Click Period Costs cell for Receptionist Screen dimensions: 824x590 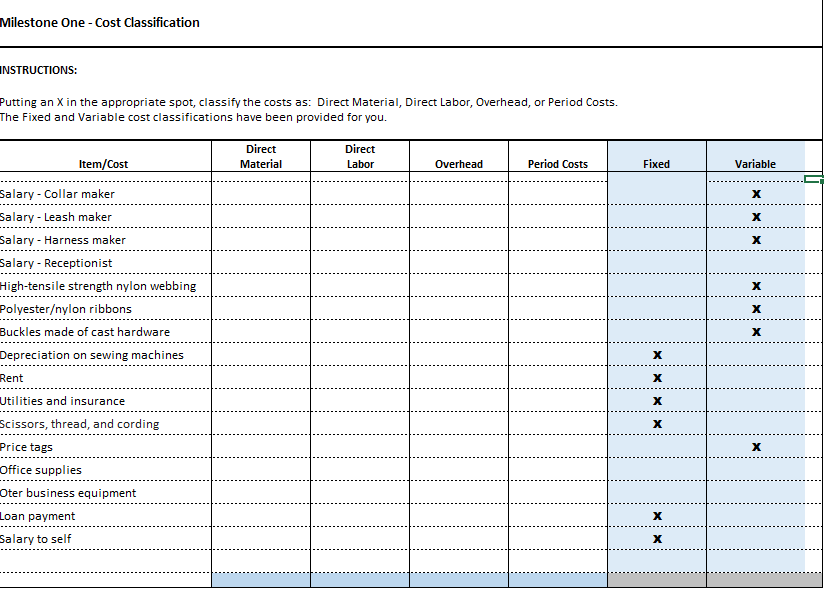[558, 263]
